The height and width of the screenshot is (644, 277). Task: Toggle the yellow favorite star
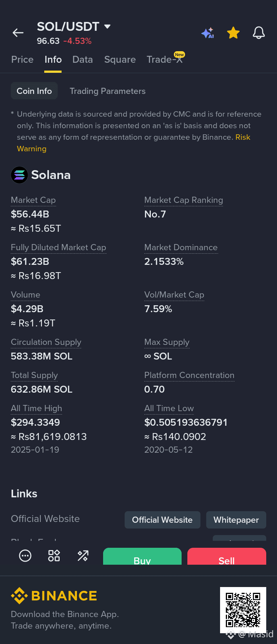coord(233,33)
